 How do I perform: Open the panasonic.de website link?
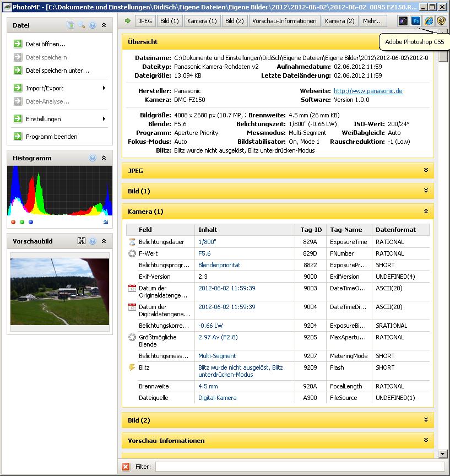pyautogui.click(x=368, y=91)
